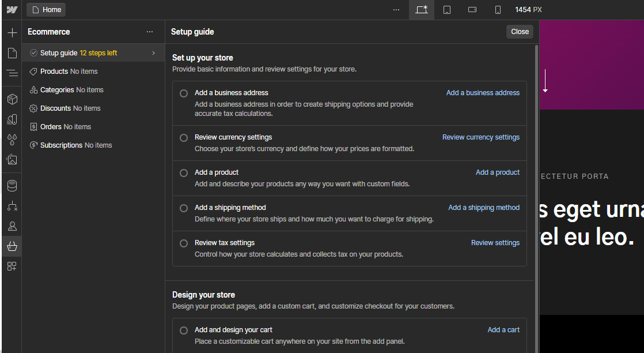644x353 pixels.
Task: Switch to mobile portrait breakpoint
Action: (x=498, y=10)
